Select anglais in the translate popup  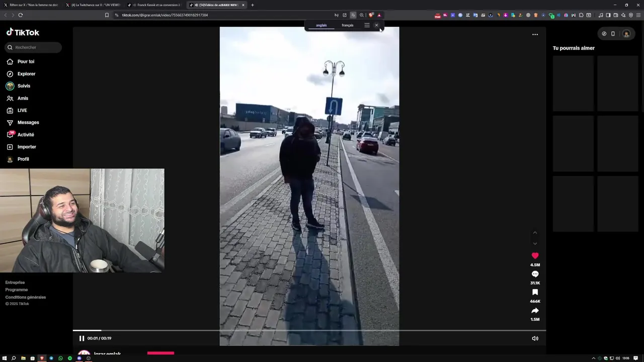[321, 25]
